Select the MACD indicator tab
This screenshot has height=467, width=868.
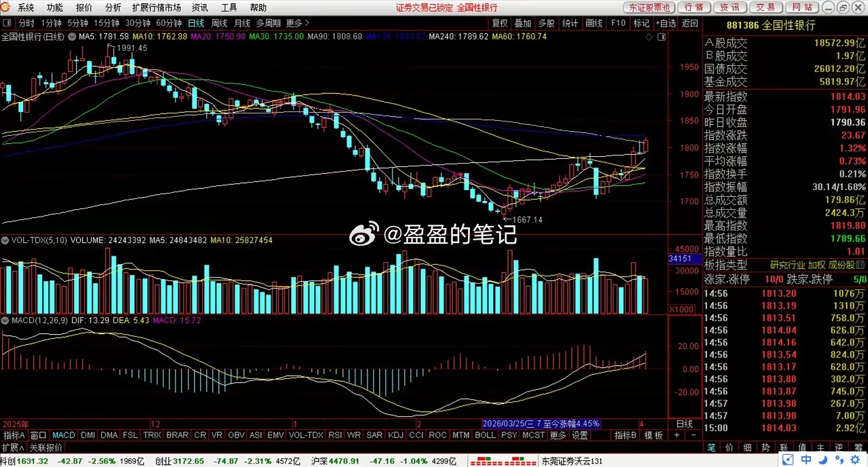pyautogui.click(x=64, y=435)
